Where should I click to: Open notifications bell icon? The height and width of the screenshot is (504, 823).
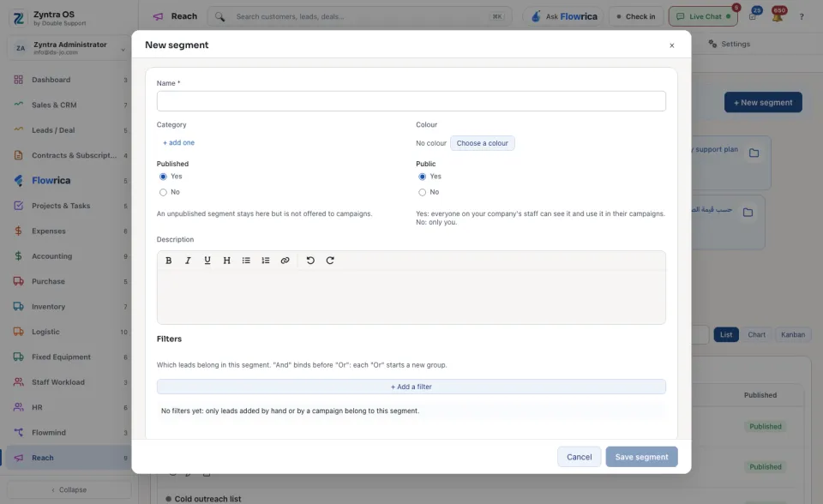point(778,16)
